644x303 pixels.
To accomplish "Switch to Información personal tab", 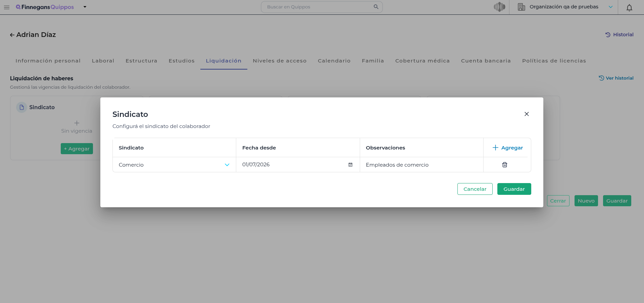I will click(x=48, y=61).
